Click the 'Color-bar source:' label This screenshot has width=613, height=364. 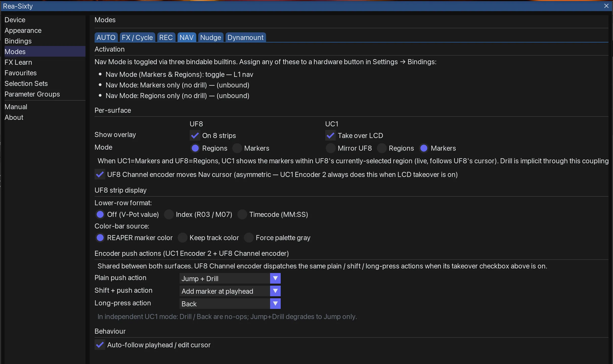click(122, 226)
